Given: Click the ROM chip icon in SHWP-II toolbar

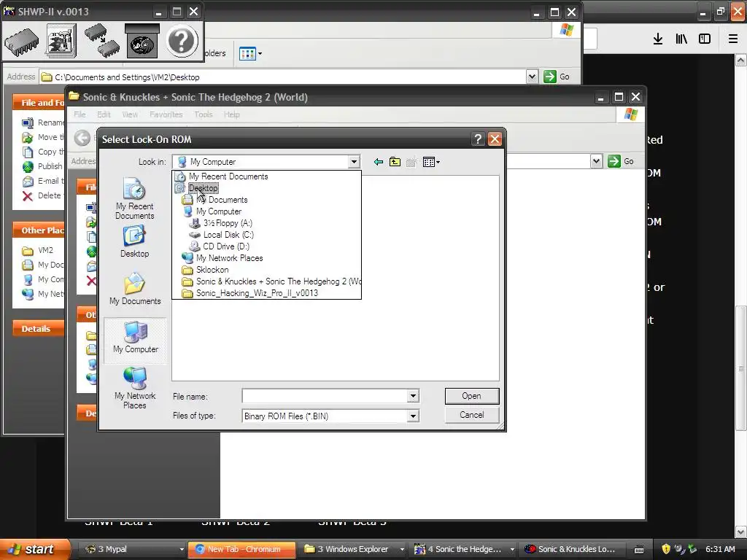Looking at the screenshot, I should pyautogui.click(x=21, y=42).
